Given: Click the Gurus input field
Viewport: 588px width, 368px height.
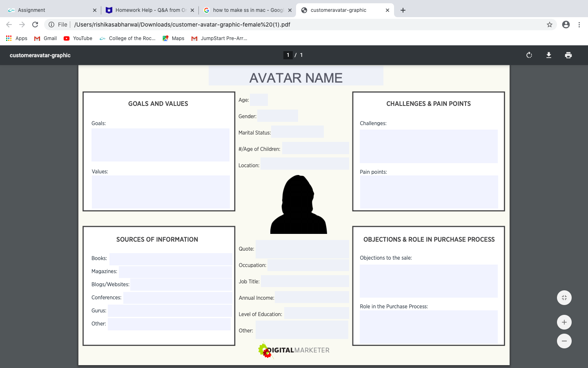Looking at the screenshot, I should [170, 311].
